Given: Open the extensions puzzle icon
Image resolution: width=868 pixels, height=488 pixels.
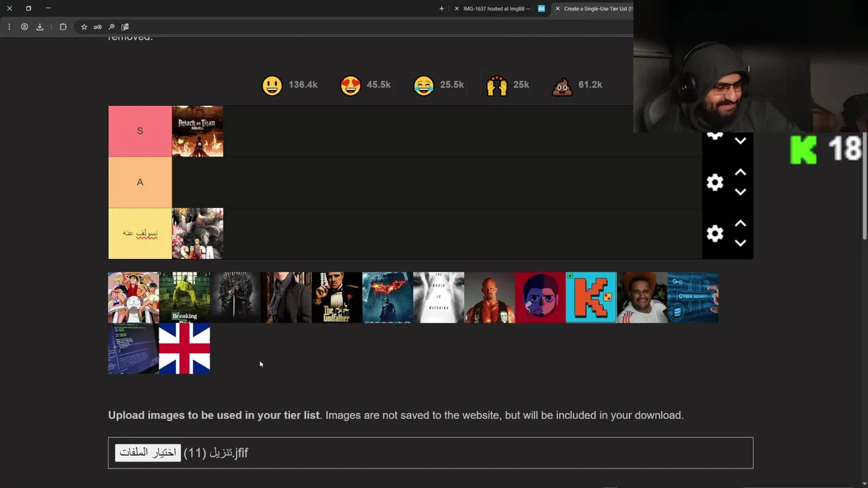Looking at the screenshot, I should click(x=63, y=27).
